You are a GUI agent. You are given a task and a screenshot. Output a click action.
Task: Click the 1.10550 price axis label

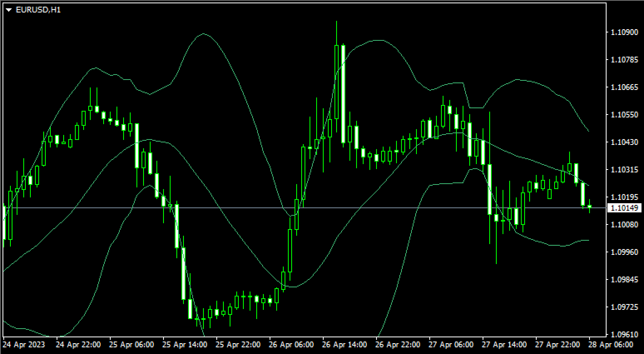(x=624, y=115)
